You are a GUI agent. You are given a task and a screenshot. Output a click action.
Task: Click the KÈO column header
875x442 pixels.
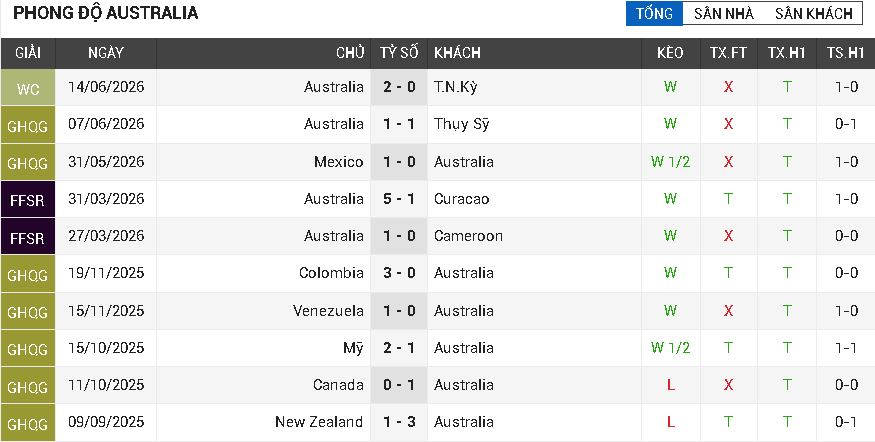[670, 53]
